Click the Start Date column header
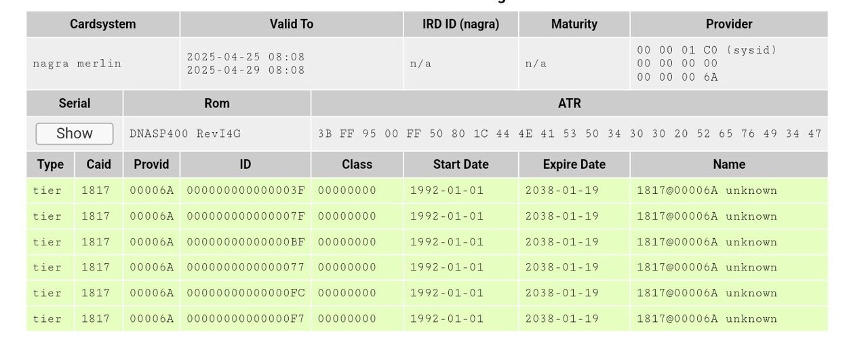 (x=460, y=164)
